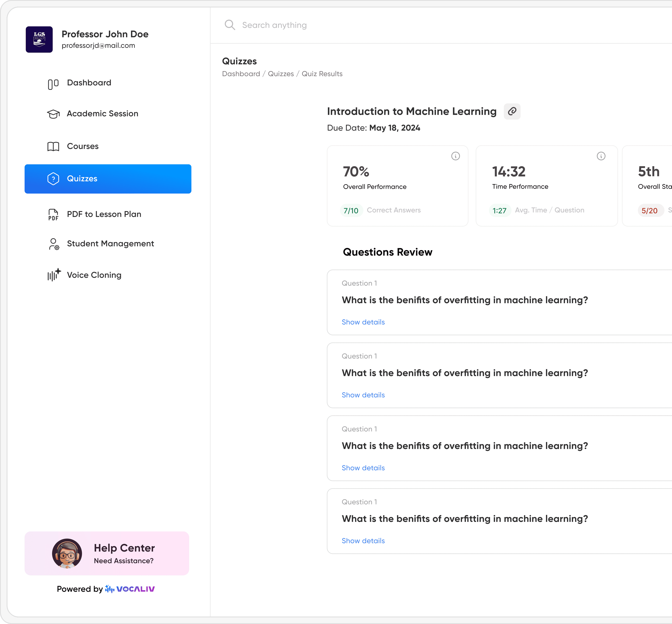672x624 pixels.
Task: Click the info icon on Overall Performance card
Action: pos(455,156)
